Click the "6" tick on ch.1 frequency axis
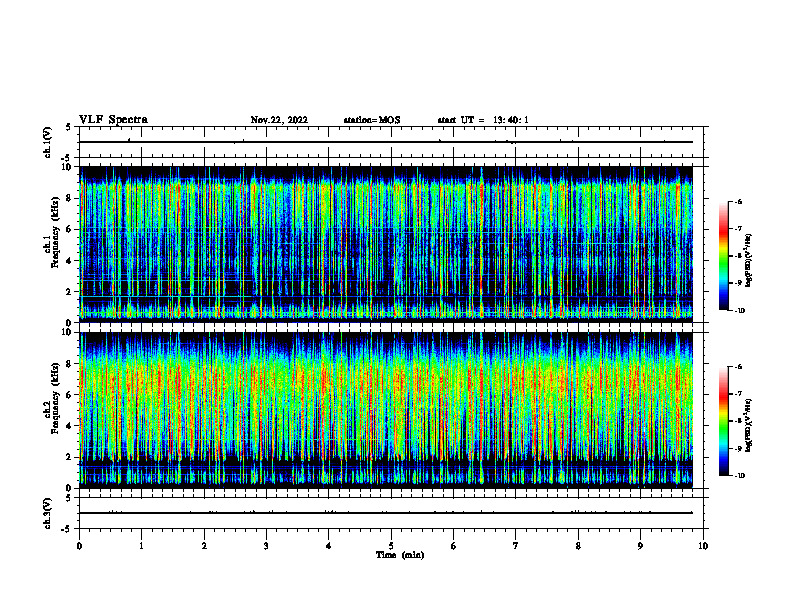Image resolution: width=792 pixels, height=612 pixels. point(71,229)
